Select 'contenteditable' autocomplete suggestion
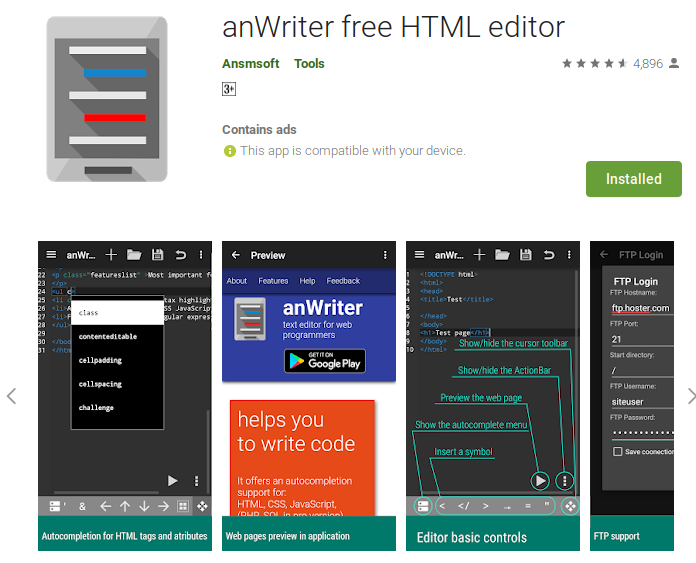The height and width of the screenshot is (563, 696). click(x=118, y=337)
